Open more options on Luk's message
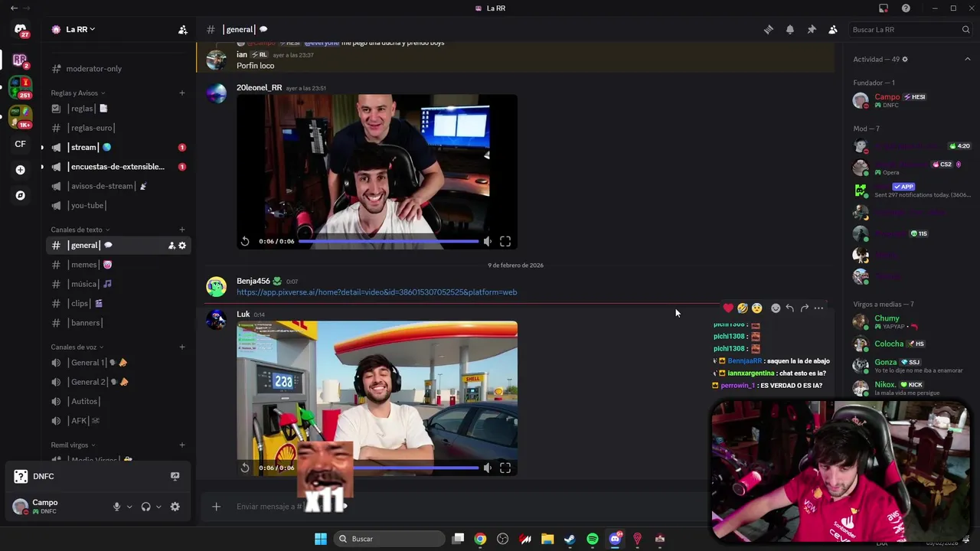Viewport: 980px width, 551px height. click(818, 308)
